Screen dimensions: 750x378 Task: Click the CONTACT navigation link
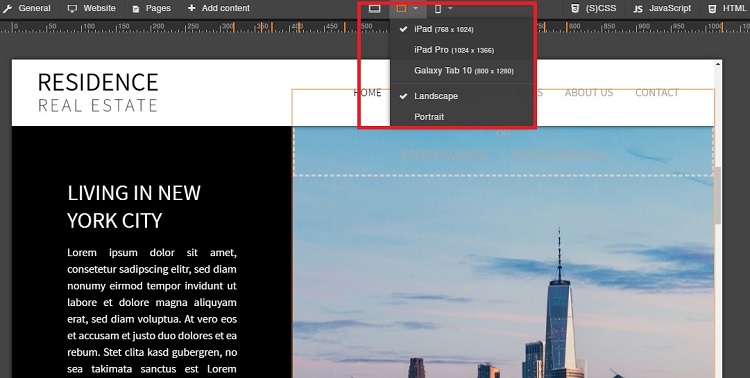(657, 93)
